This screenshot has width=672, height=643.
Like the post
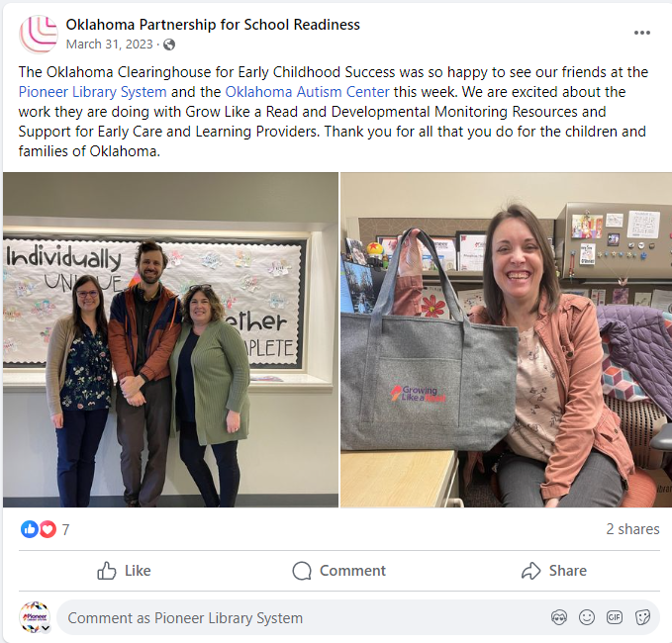(124, 571)
